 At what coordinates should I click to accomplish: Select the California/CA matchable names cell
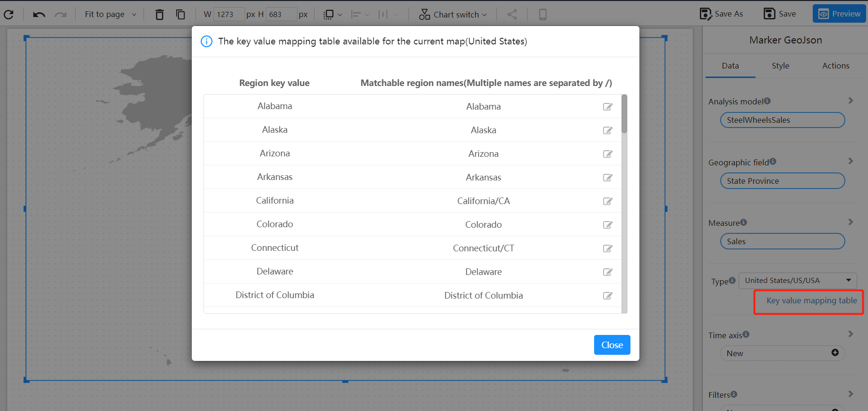(483, 201)
